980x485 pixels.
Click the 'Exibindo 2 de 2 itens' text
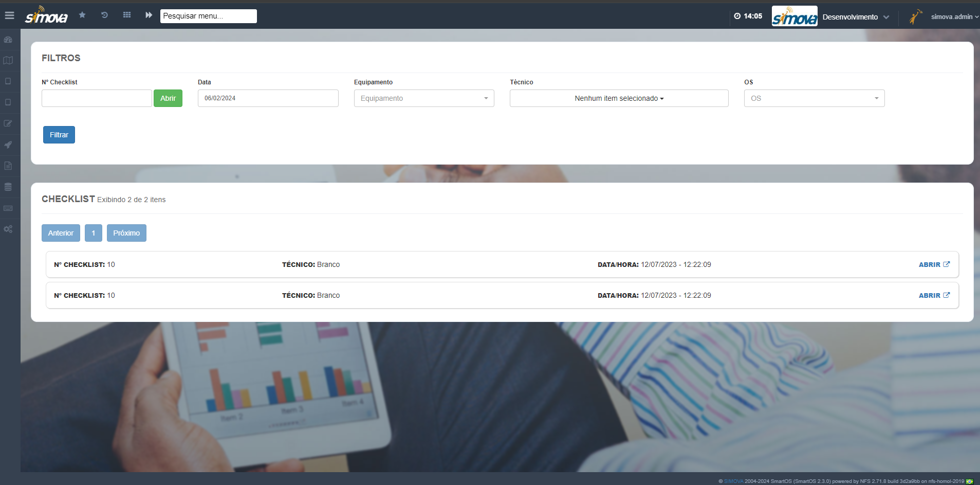[x=132, y=200]
